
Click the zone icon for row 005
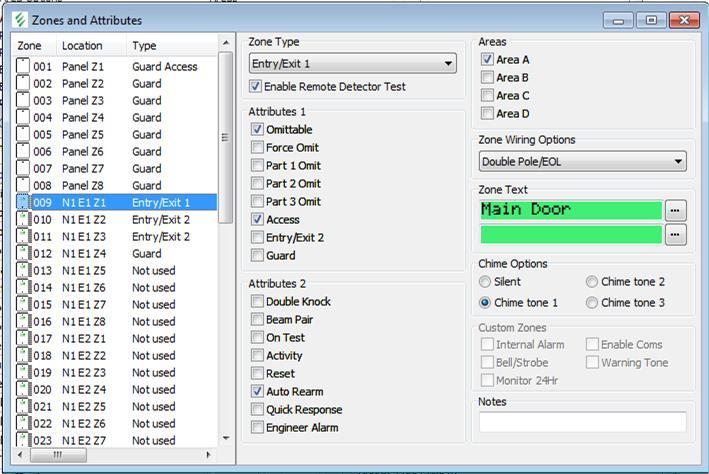[x=23, y=134]
